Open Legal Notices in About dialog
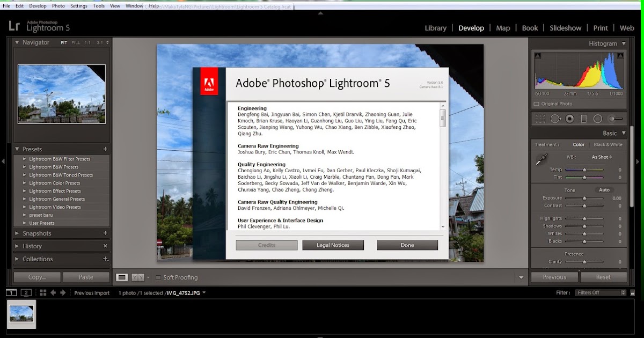The height and width of the screenshot is (338, 644). (333, 245)
